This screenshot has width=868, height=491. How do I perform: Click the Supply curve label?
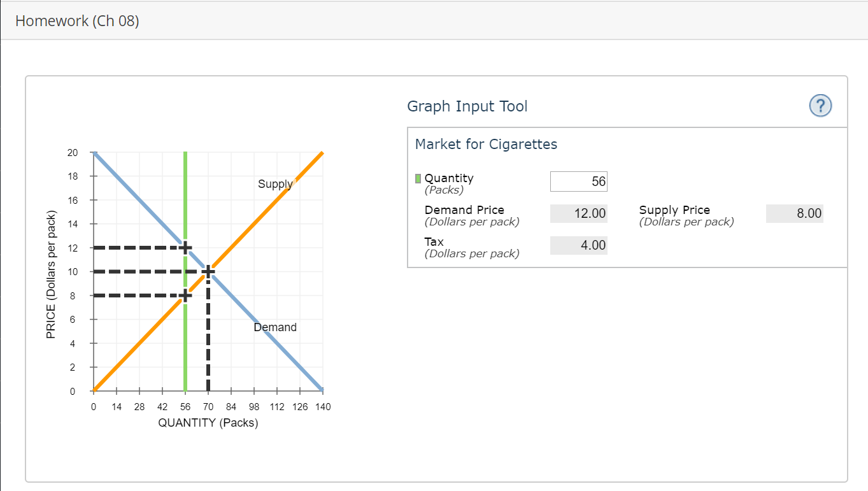coord(275,184)
